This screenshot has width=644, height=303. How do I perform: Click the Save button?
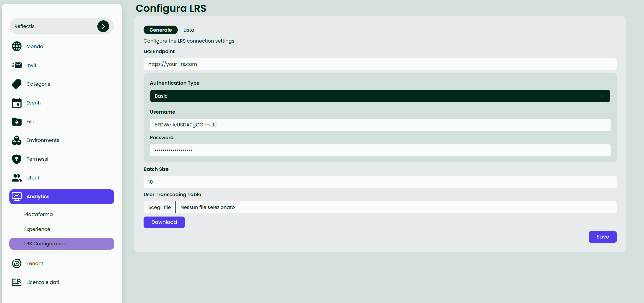[602, 237]
